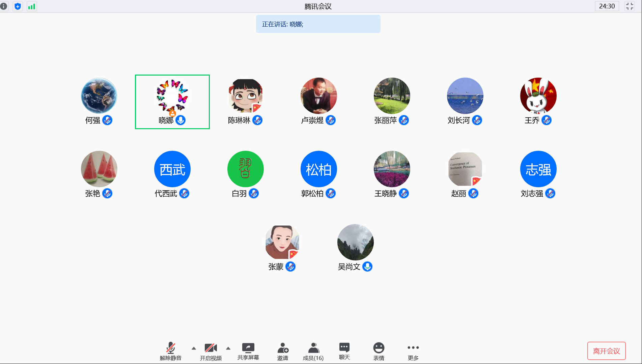The height and width of the screenshot is (364, 642).
Task: Open the Invite (邀请) option
Action: (x=283, y=351)
